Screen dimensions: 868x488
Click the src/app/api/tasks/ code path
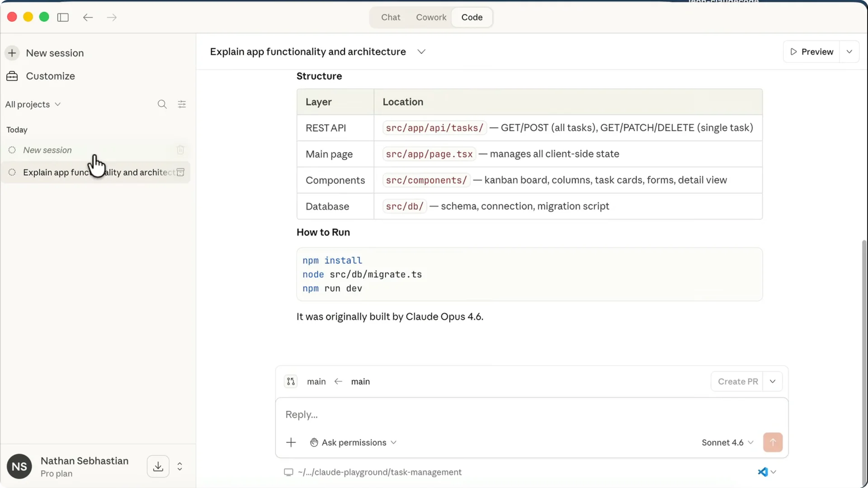click(x=434, y=128)
